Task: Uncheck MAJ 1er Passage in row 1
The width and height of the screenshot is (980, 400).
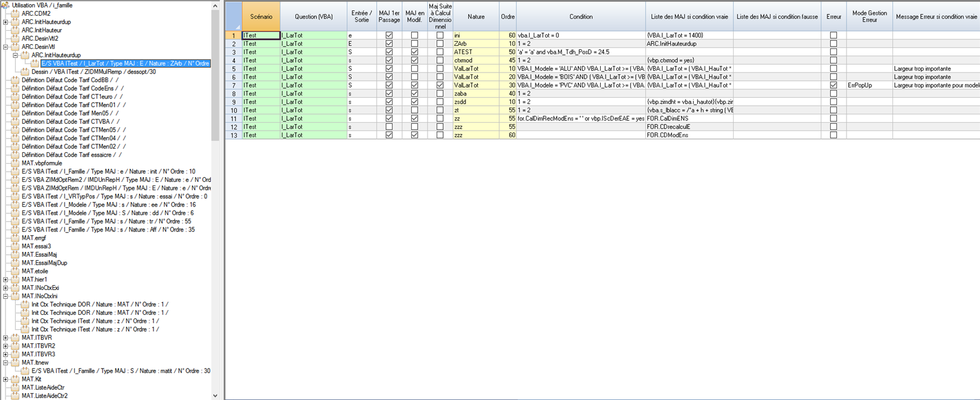Action: pos(389,36)
